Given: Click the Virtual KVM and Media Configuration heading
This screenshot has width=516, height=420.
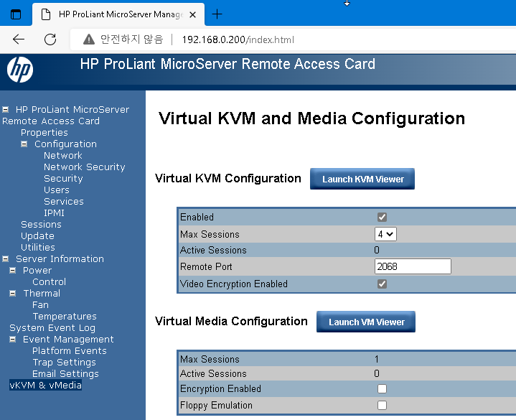Looking at the screenshot, I should point(311,118).
